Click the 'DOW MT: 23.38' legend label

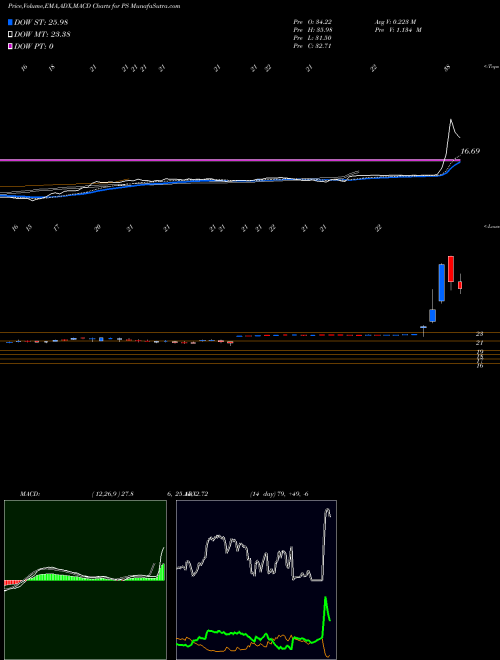point(42,35)
